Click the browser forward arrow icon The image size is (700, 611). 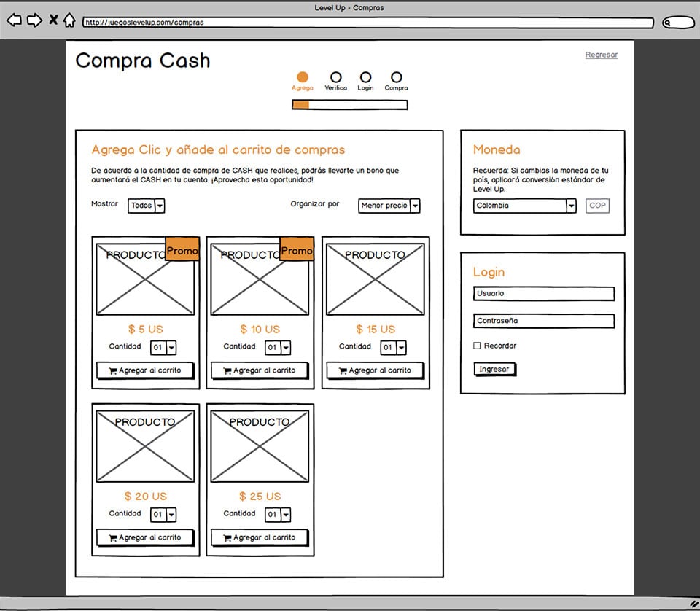click(34, 20)
